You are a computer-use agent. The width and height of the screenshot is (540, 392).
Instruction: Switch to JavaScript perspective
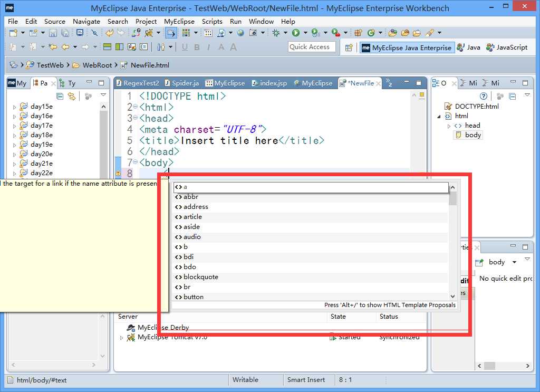click(x=507, y=47)
